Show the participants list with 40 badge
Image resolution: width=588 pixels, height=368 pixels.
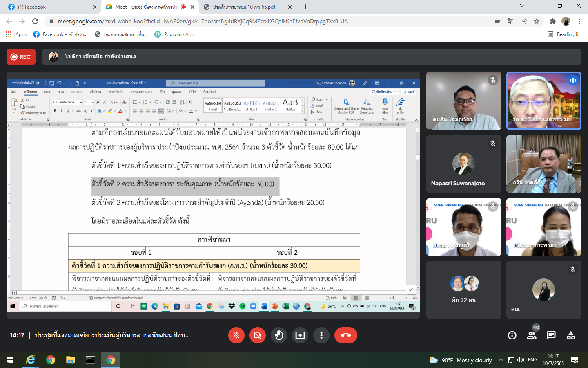[532, 336]
